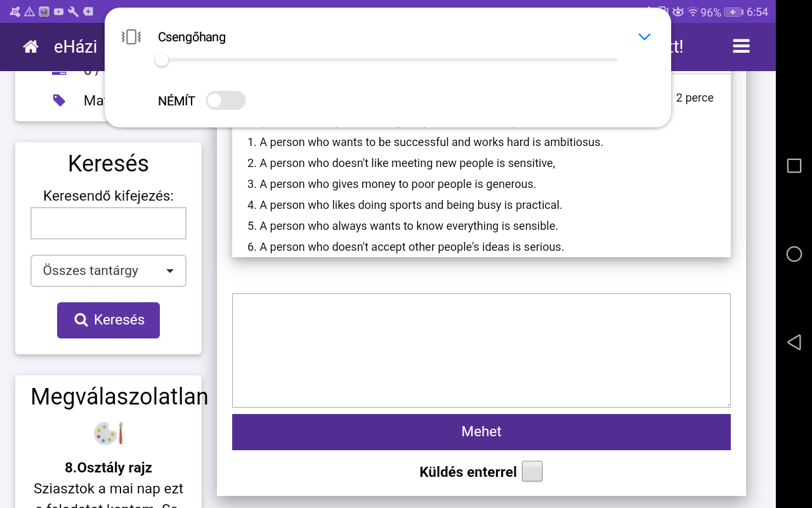The width and height of the screenshot is (812, 508).
Task: Open the Összes tantárgy subject dropdown
Action: [108, 271]
